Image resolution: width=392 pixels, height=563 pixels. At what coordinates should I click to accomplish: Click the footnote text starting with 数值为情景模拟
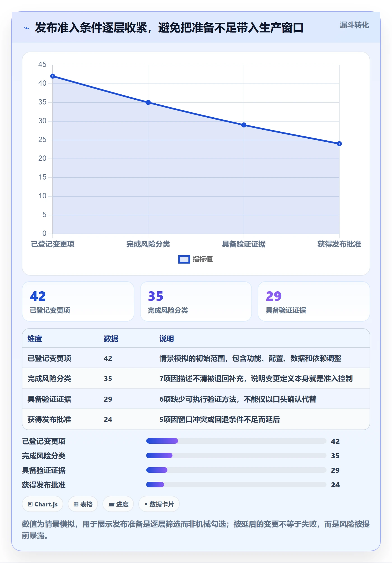click(196, 530)
